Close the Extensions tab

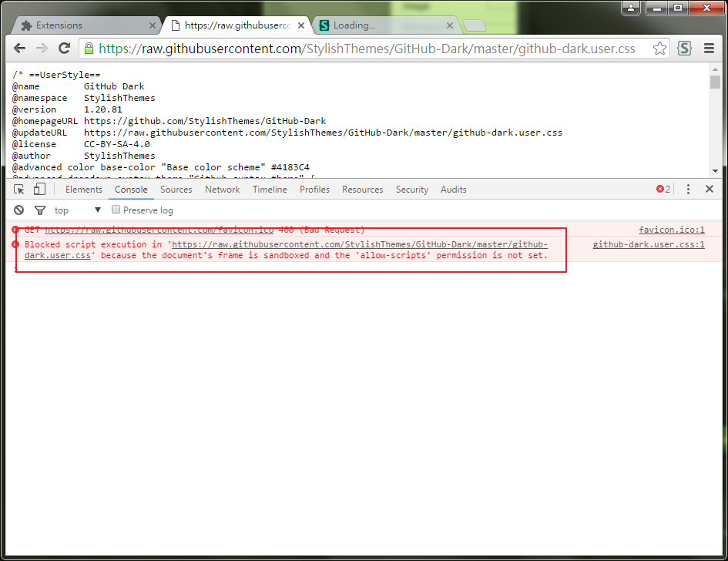[153, 25]
